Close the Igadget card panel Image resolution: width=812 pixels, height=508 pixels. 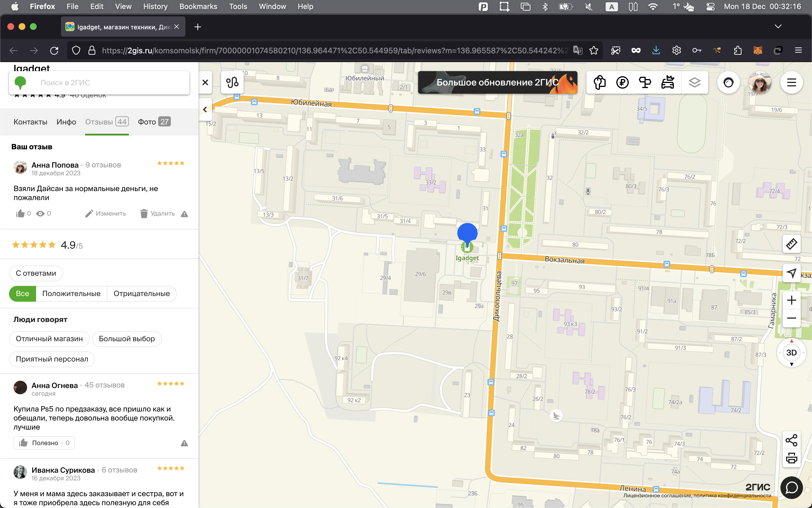tap(205, 82)
